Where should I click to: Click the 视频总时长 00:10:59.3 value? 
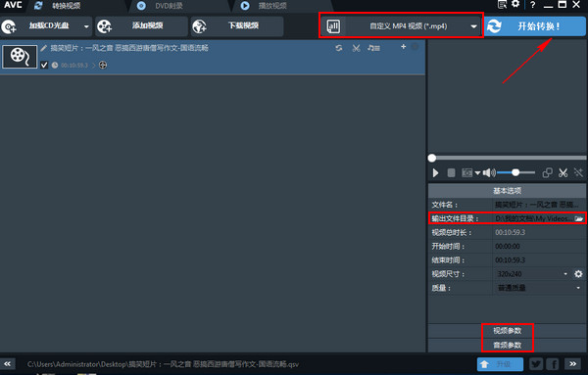pos(510,232)
